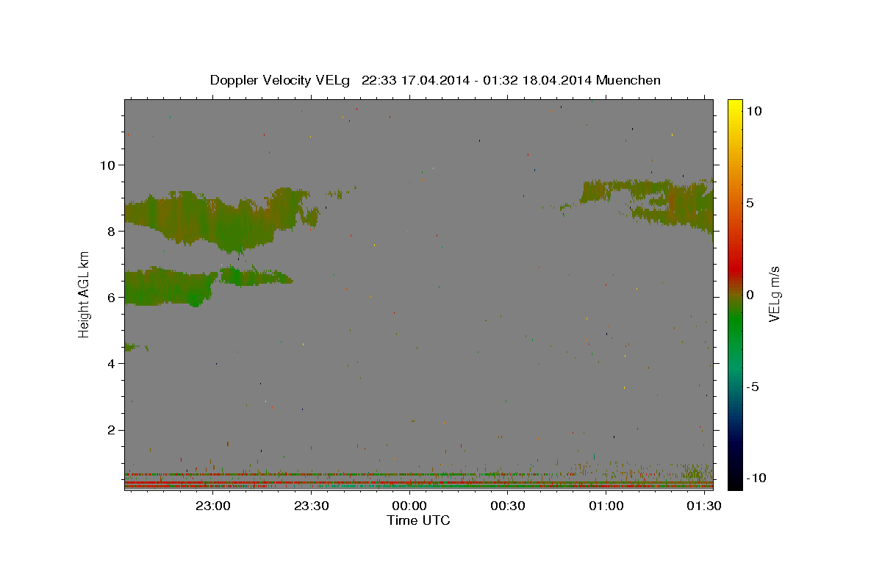882x588 pixels.
Task: Click the "01:30" time tick label
Action: click(703, 506)
